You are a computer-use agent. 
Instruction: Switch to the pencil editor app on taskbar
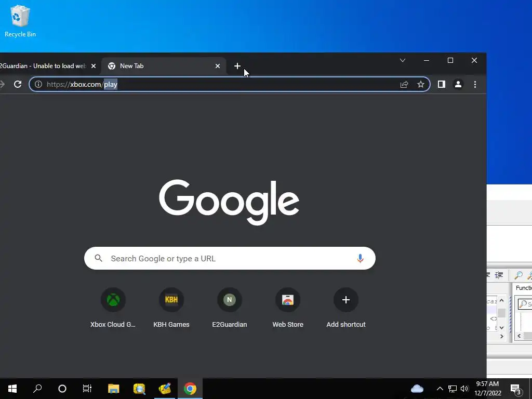coord(165,389)
